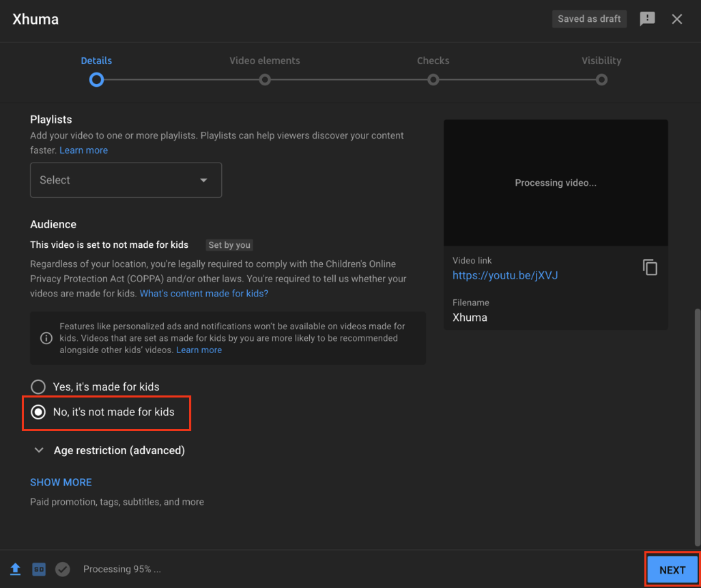Click the Playlists section heading
Viewport: 701px width, 588px height.
coord(51,120)
